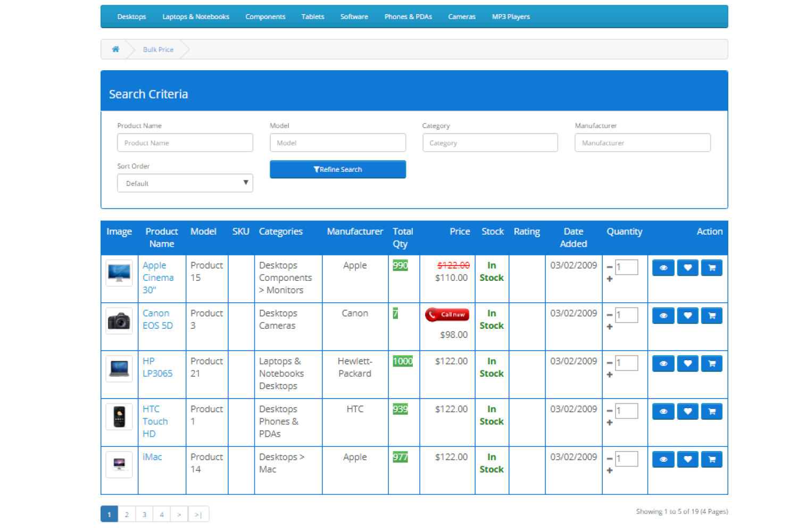
Task: Click the iMac product thumbnail
Action: tap(119, 464)
